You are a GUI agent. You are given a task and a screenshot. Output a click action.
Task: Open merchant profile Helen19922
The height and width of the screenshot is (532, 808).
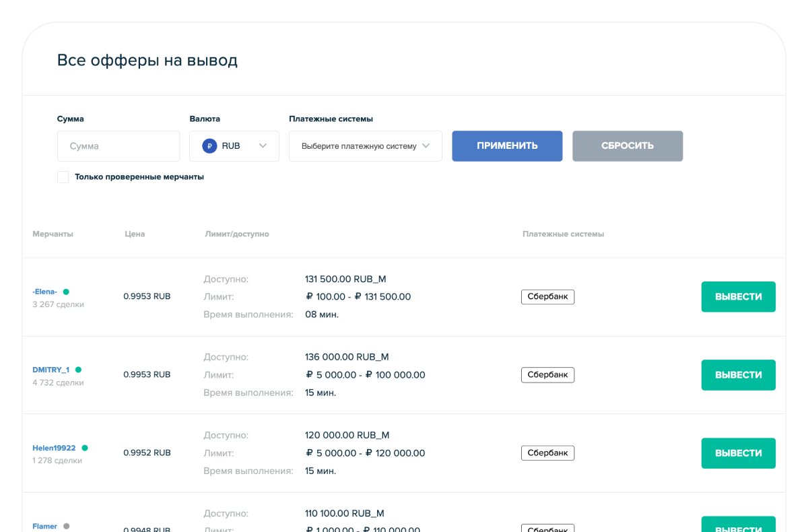coord(54,448)
